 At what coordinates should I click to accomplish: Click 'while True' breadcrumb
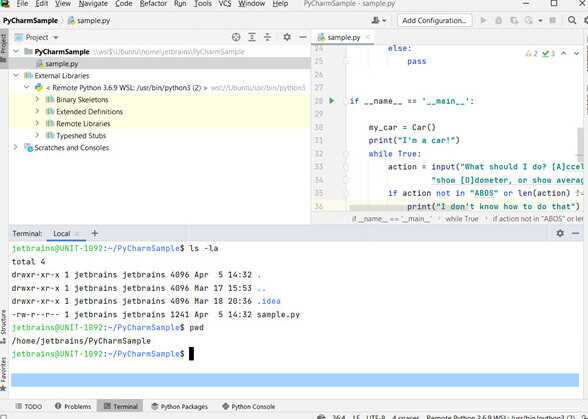462,219
